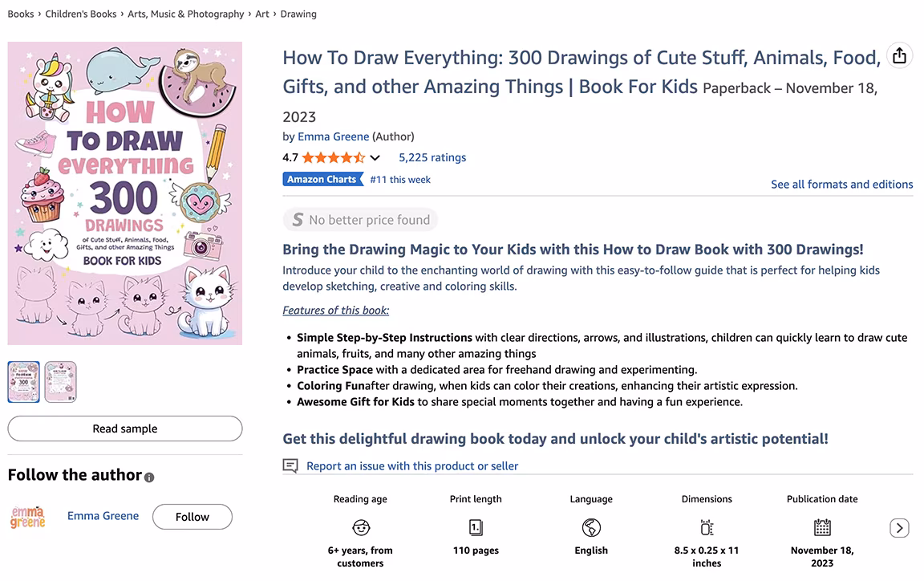This screenshot has height=581, width=924.
Task: Expand the ratings breakdown chevron
Action: tap(374, 157)
